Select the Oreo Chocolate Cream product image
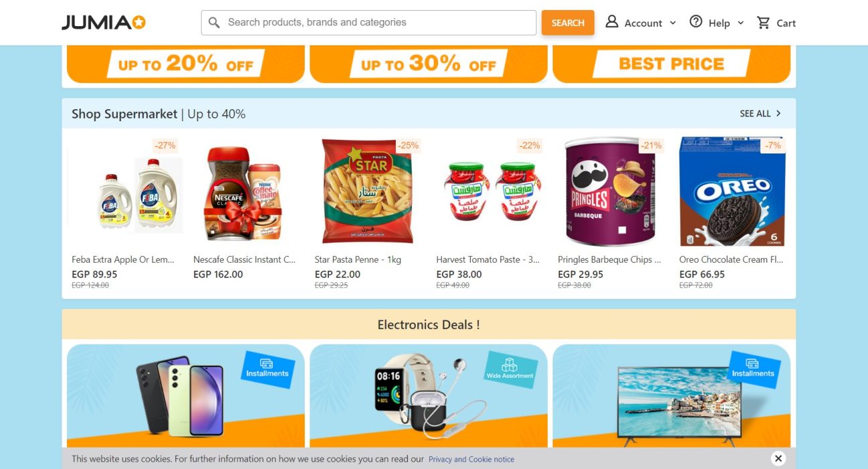This screenshot has height=469, width=868. (731, 192)
